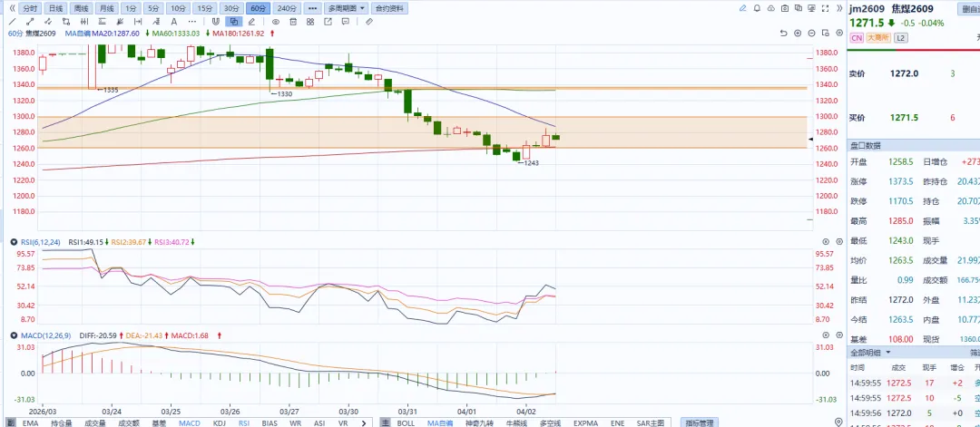
Task: Collapse the RSI indicator panel arrow
Action: coord(13,241)
